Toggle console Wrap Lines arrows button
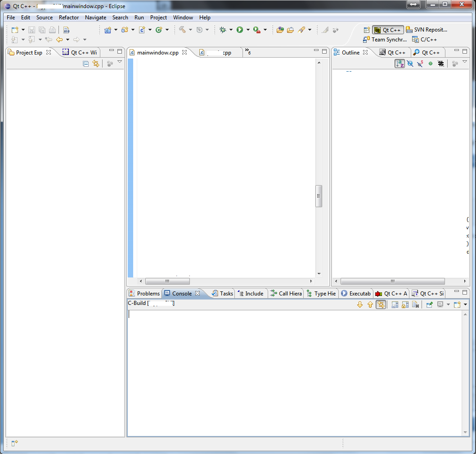 [381, 304]
